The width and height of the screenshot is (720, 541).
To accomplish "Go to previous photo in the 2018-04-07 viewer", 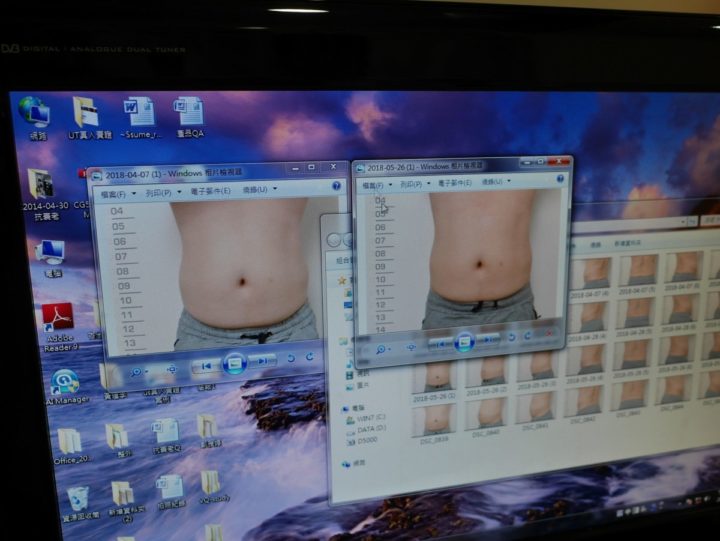I will pyautogui.click(x=205, y=366).
